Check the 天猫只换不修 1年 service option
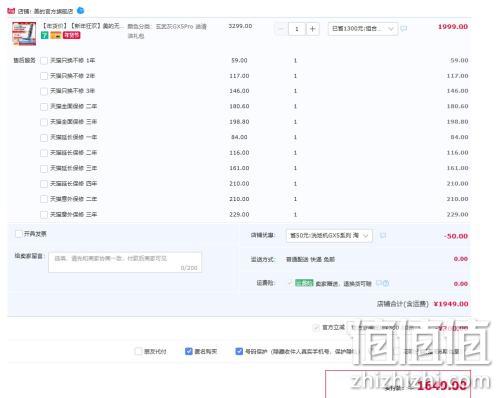 tap(44, 61)
